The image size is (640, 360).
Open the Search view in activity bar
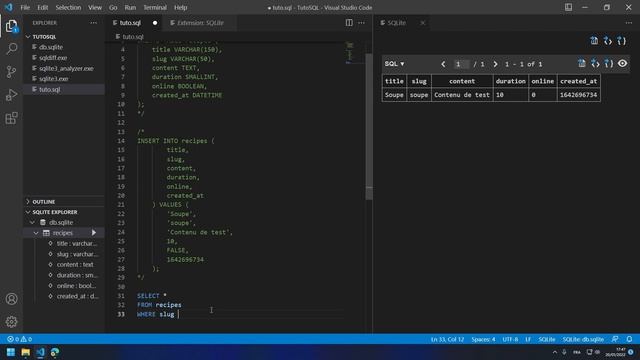[11, 49]
